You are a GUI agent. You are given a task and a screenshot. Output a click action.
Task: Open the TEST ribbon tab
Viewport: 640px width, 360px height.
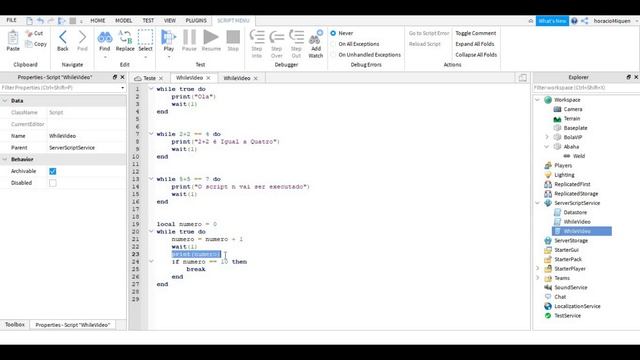coord(148,20)
